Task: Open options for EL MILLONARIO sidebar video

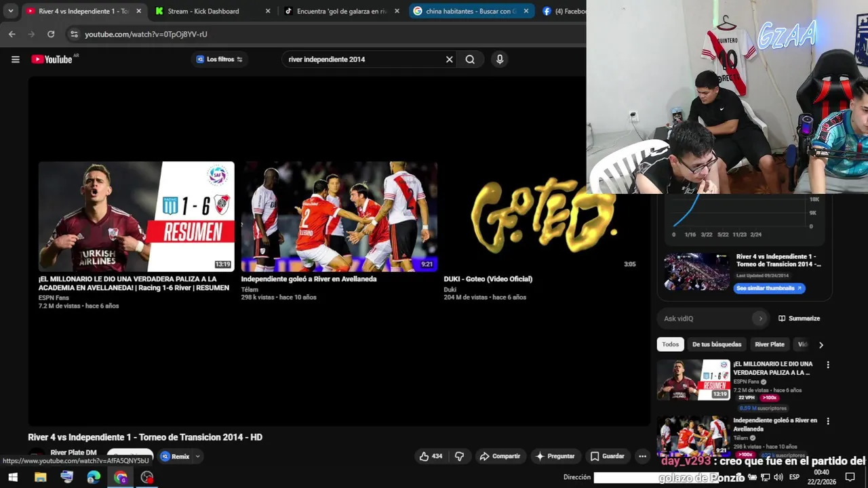Action: click(x=827, y=365)
